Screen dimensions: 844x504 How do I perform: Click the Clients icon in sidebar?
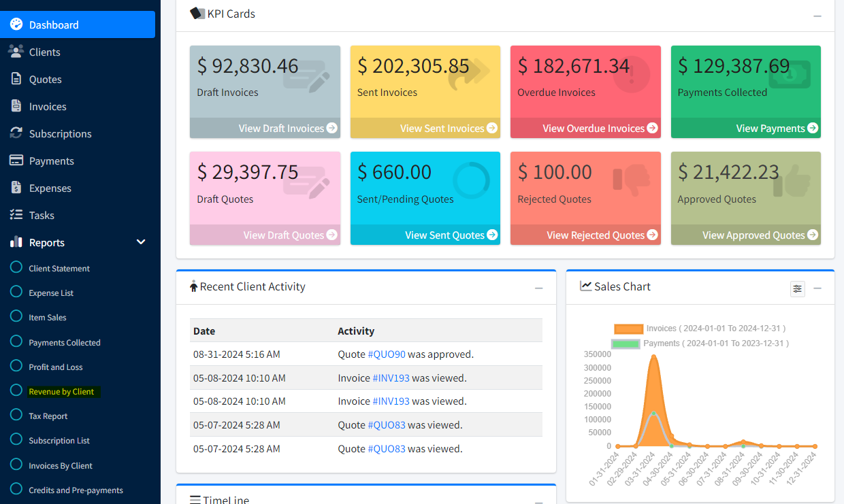coord(16,52)
